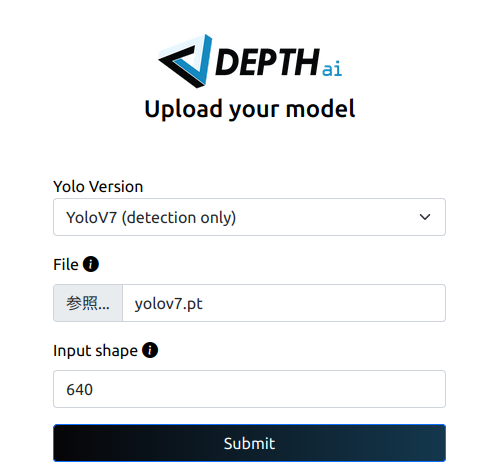This screenshot has height=473, width=477.
Task: Click the 参照... browse button
Action: pos(88,303)
